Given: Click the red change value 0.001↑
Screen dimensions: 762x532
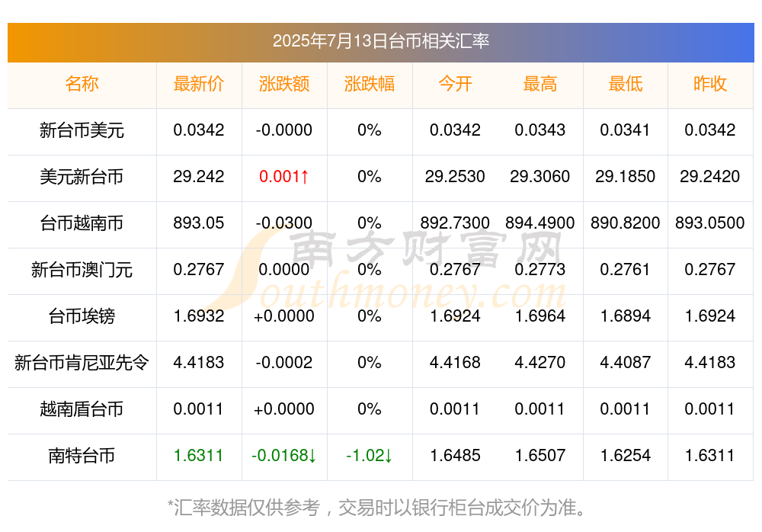Looking at the screenshot, I should point(283,177).
